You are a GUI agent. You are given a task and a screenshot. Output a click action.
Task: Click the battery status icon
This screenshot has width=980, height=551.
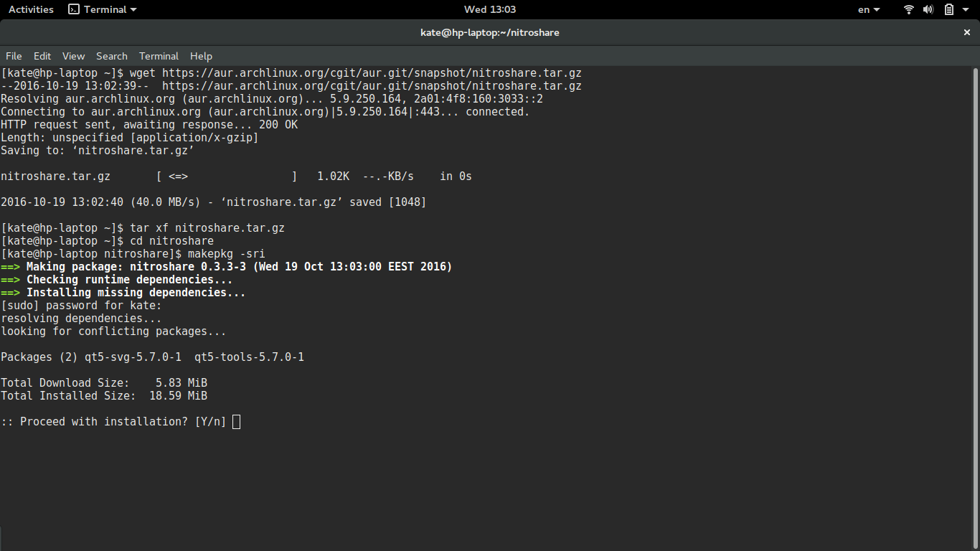(x=949, y=9)
